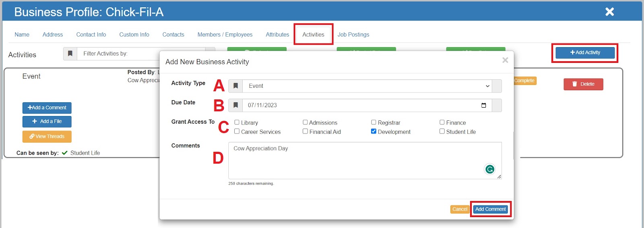Image resolution: width=644 pixels, height=228 pixels.
Task: Uncheck the Development checkbox
Action: point(374,131)
